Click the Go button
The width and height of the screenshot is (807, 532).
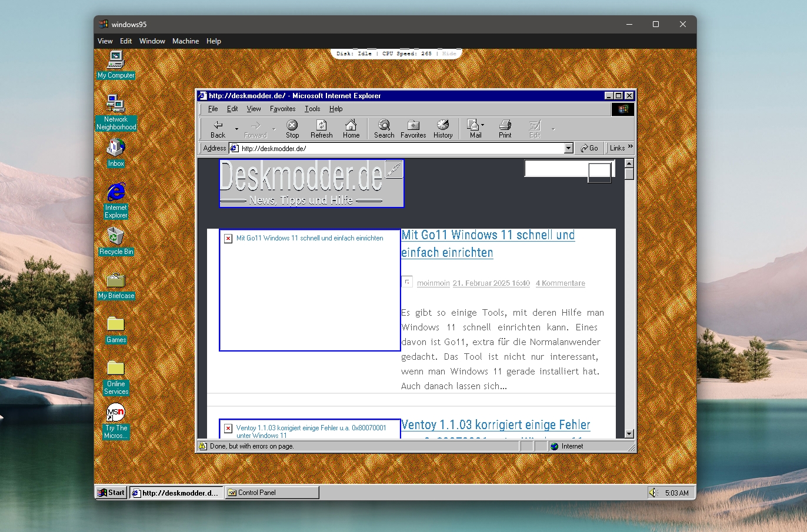[x=589, y=148]
